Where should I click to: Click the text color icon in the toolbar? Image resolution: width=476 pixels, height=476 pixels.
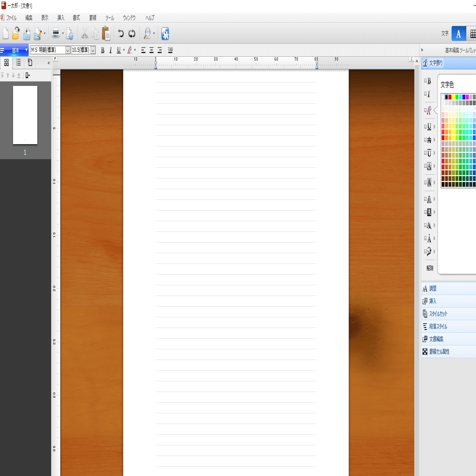coord(130,50)
